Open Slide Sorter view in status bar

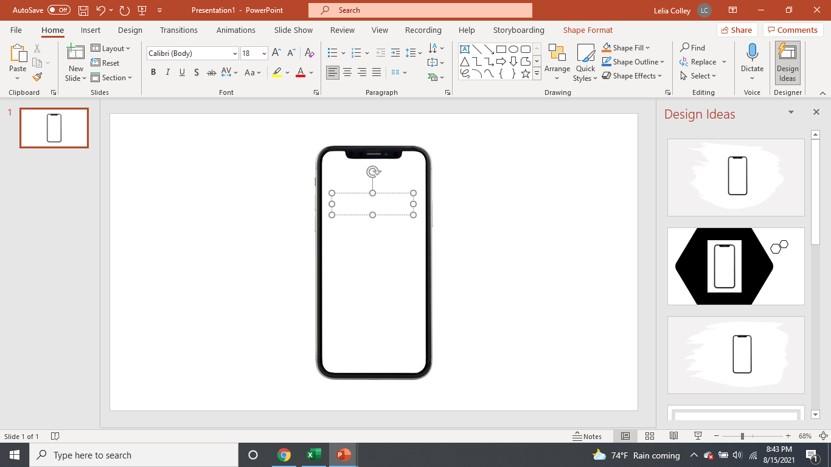(649, 436)
